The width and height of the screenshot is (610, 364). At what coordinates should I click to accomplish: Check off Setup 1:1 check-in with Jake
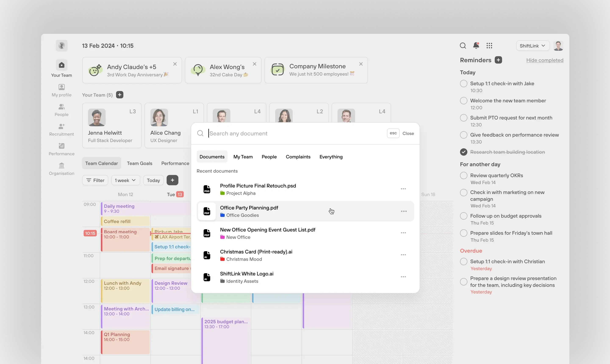[463, 84]
